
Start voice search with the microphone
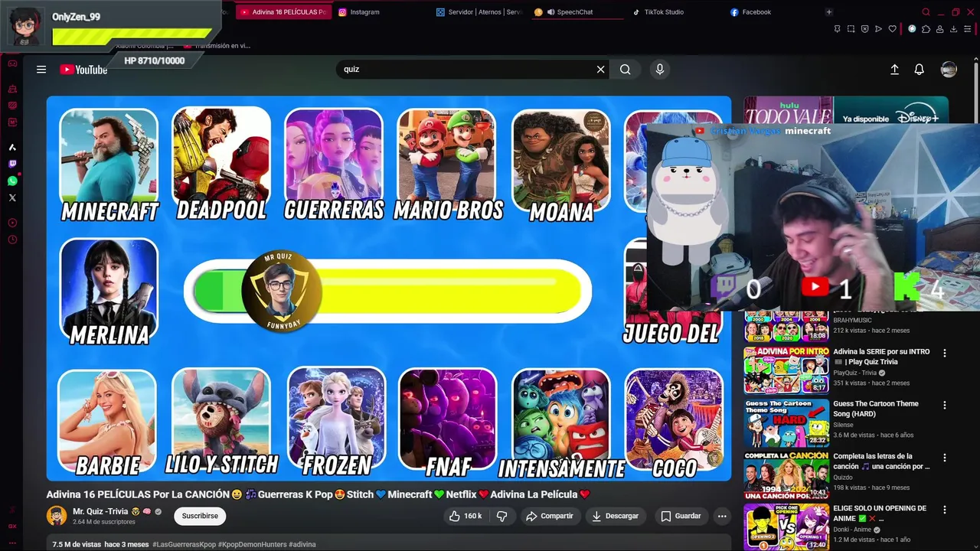pyautogui.click(x=660, y=70)
